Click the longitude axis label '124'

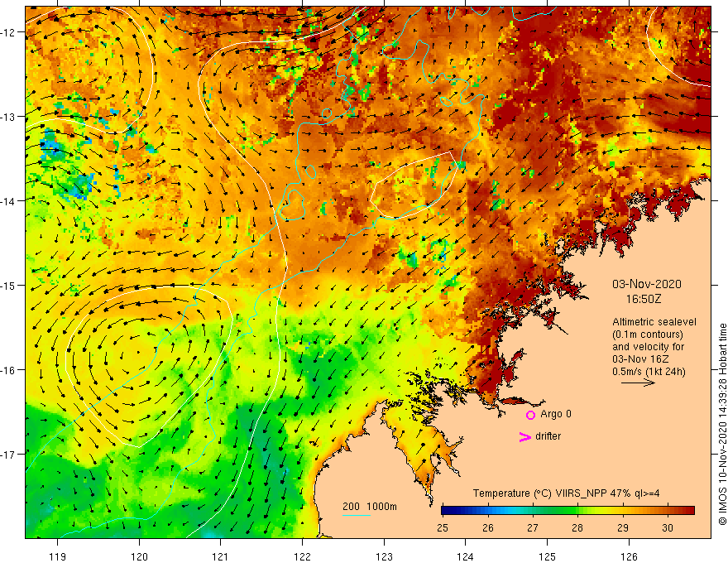tap(466, 556)
